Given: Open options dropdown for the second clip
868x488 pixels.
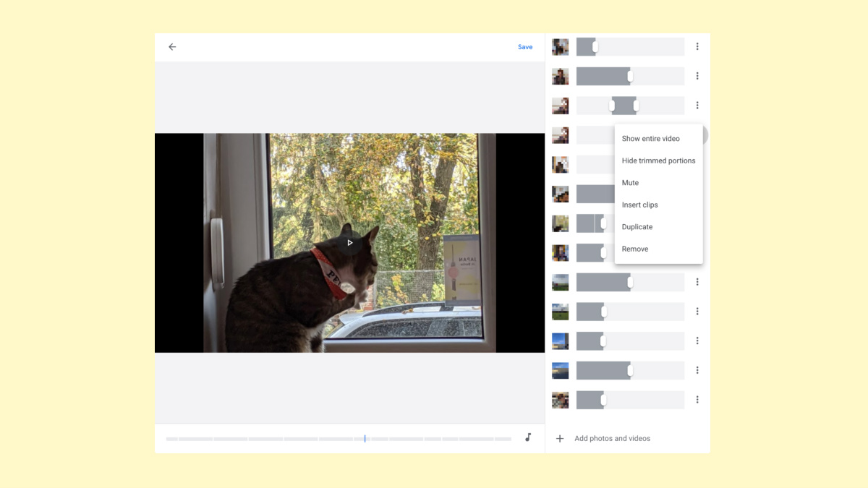Looking at the screenshot, I should coord(697,76).
